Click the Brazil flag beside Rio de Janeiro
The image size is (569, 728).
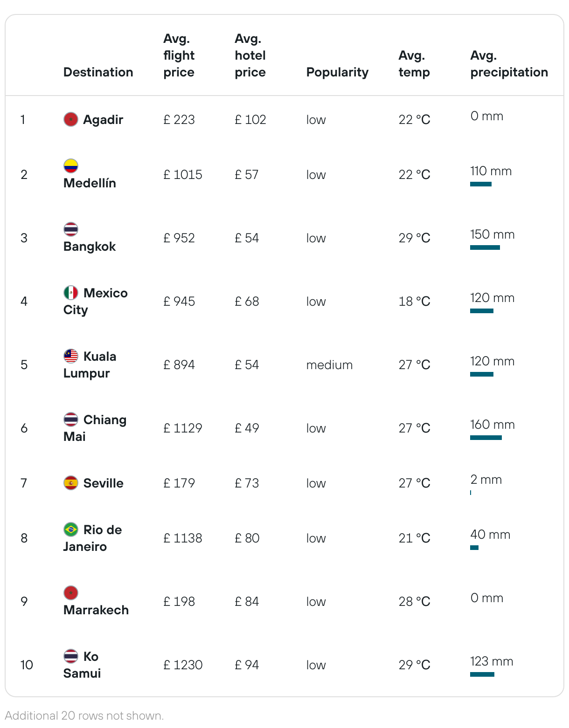71,529
